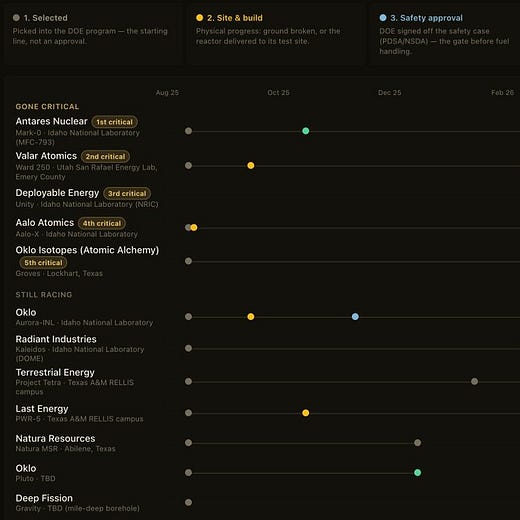This screenshot has height=520, width=520.
Task: Click the '1st critical' badge
Action: 114,122
